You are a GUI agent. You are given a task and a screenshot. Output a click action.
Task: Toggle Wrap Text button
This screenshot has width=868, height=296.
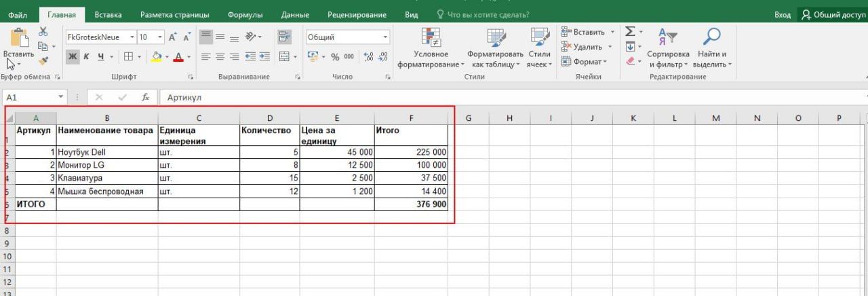[x=284, y=37]
